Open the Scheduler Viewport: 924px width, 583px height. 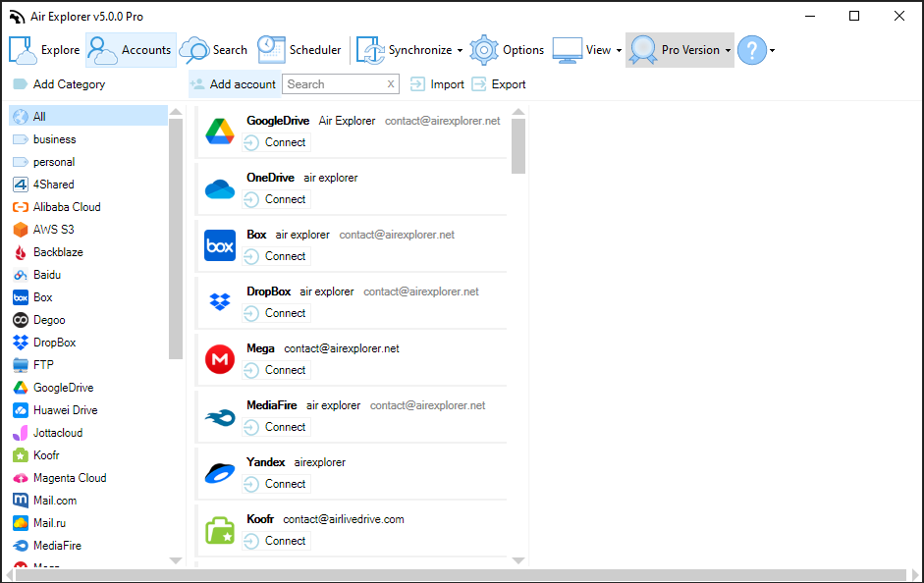[x=299, y=50]
